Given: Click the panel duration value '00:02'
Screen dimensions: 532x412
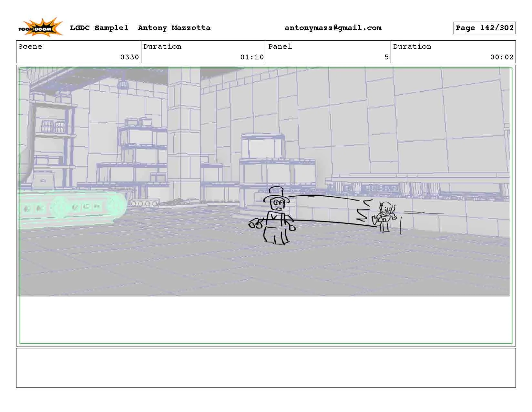Looking at the screenshot, I should (502, 57).
